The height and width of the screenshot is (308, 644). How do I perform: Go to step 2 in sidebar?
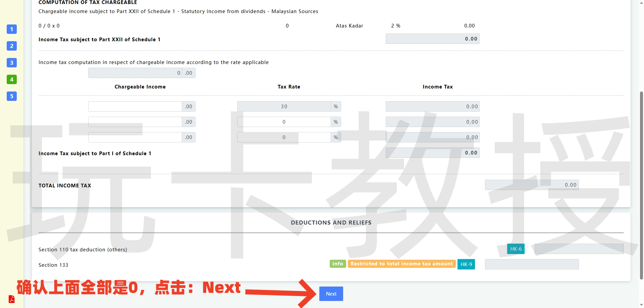(12, 46)
